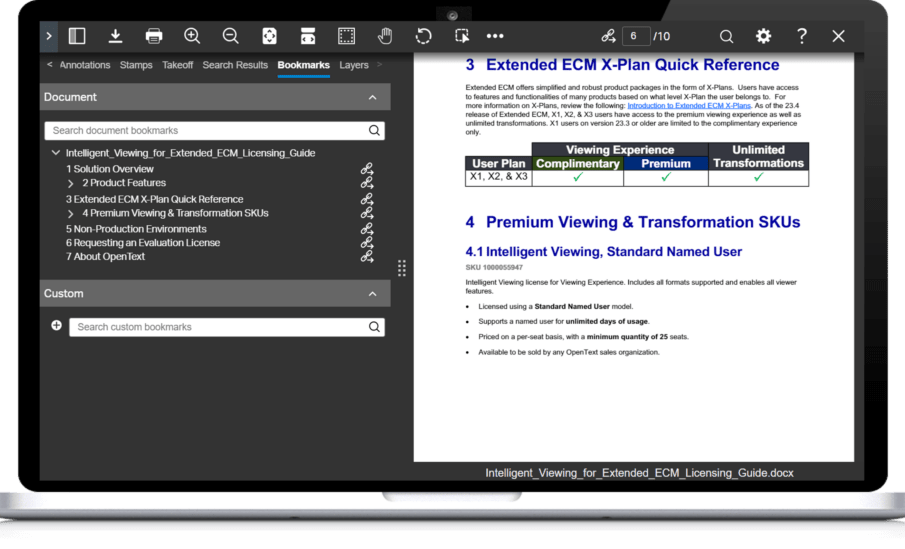Click the document bookmarks search magnifier
This screenshot has height=549, width=905.
(x=374, y=130)
